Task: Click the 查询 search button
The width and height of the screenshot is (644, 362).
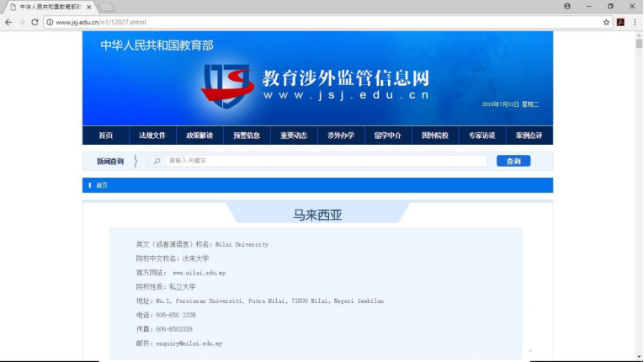Action: pyautogui.click(x=514, y=161)
